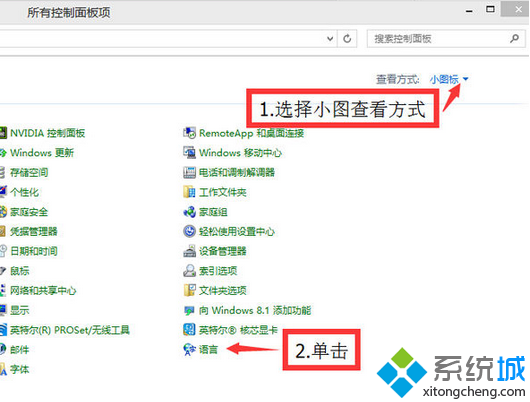Open 家庭组 text link
Screen dimensions: 530x402
[x=213, y=212]
